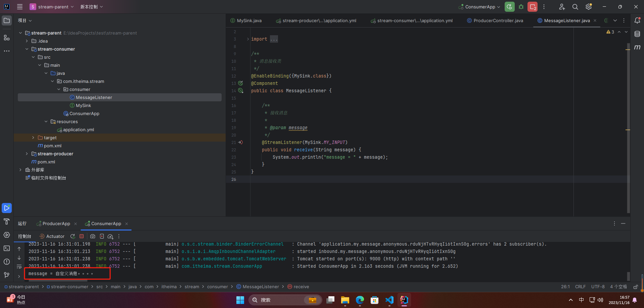Close MessageListener.java tab
Viewport: 644px width, 308px height.
click(595, 20)
